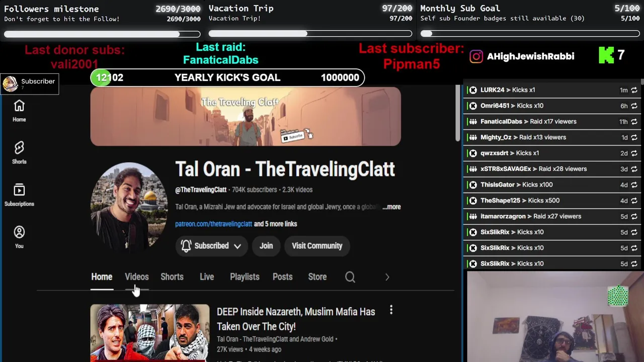Image resolution: width=644 pixels, height=362 pixels.
Task: Expand the channel description with more
Action: [x=391, y=207]
